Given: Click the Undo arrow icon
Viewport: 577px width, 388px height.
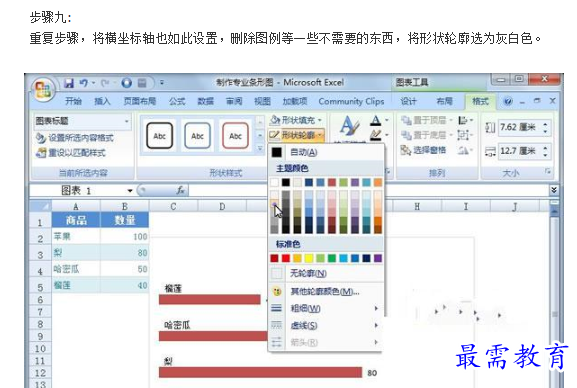Looking at the screenshot, I should coord(84,83).
